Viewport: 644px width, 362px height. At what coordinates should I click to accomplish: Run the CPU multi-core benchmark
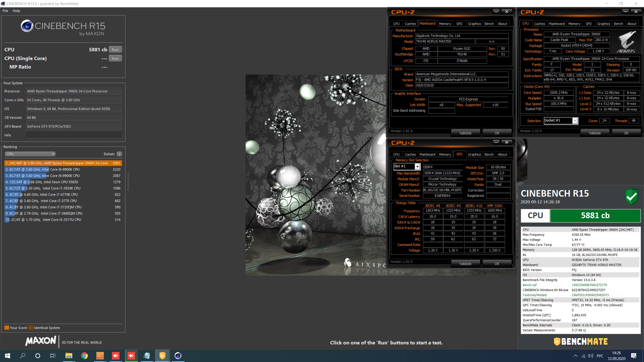[x=115, y=50]
